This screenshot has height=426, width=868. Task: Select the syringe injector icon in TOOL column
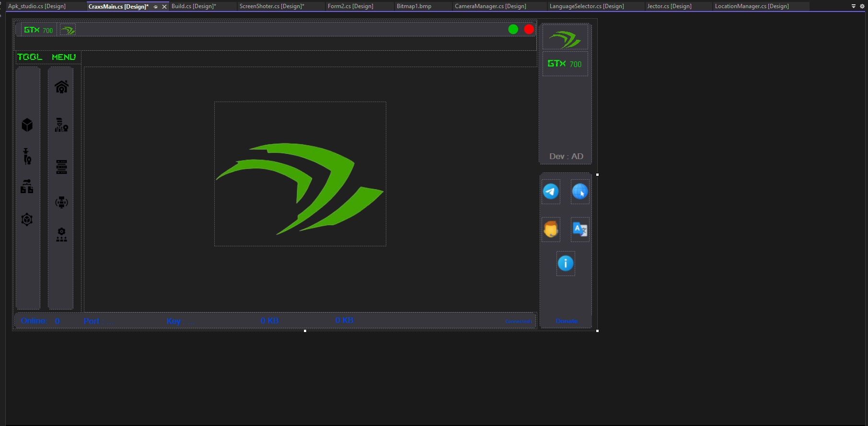coord(27,157)
